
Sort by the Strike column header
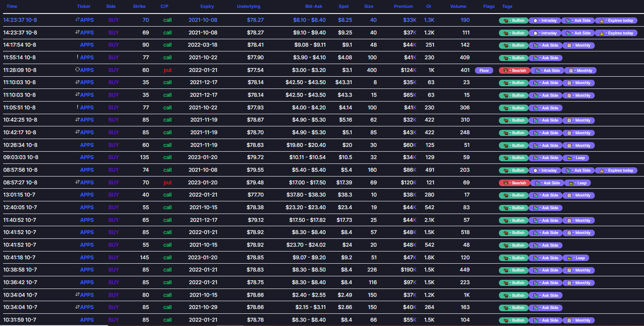[139, 7]
